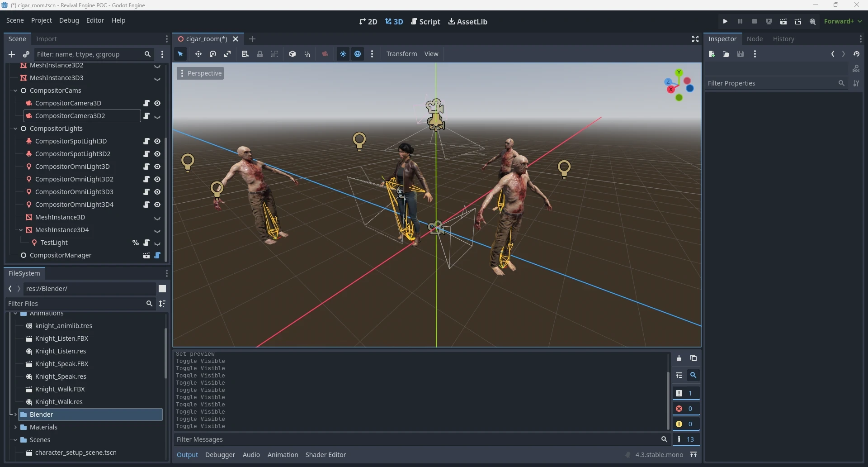Hide CompositorOmniLight3D4 node
Image resolution: width=868 pixels, height=467 pixels.
pyautogui.click(x=157, y=205)
